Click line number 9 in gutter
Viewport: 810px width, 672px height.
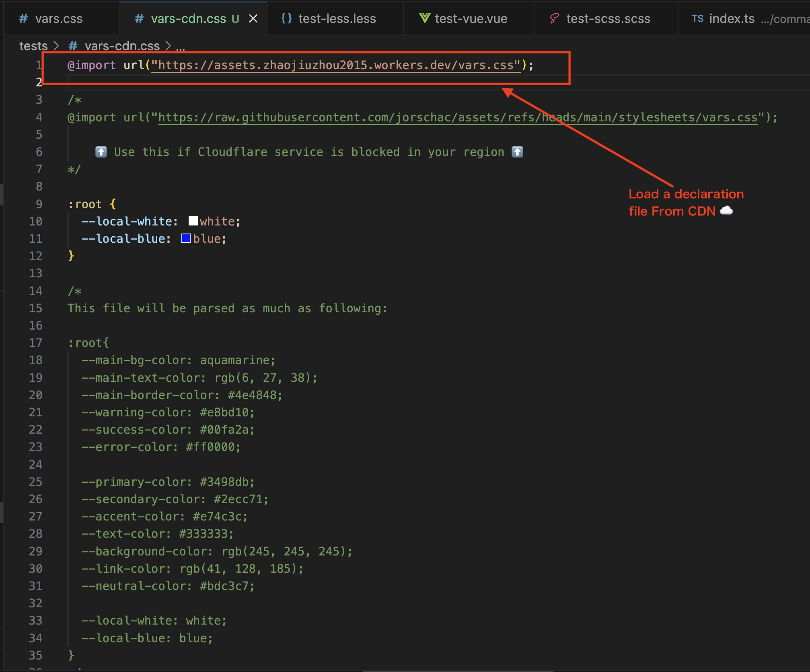39,204
